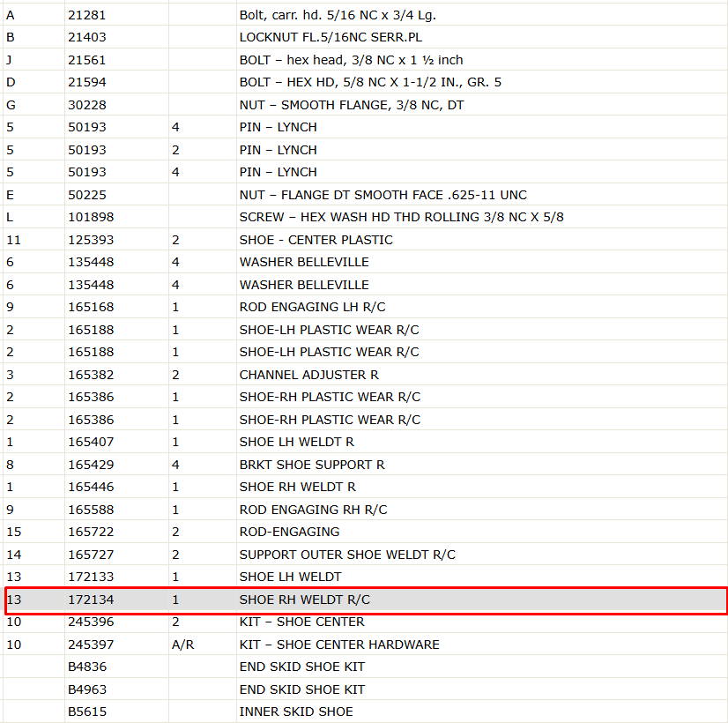Select BRKT SHOE SUPPORT R row
The width and height of the screenshot is (728, 723).
366,465
